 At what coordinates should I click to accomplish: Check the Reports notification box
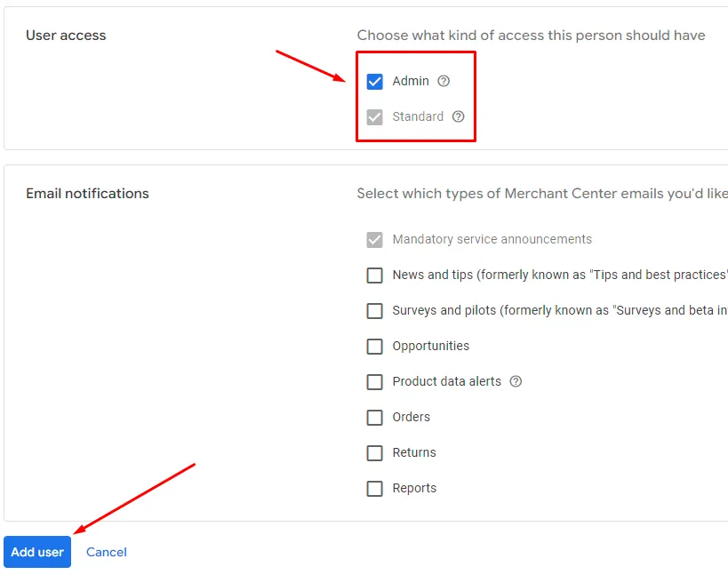375,488
